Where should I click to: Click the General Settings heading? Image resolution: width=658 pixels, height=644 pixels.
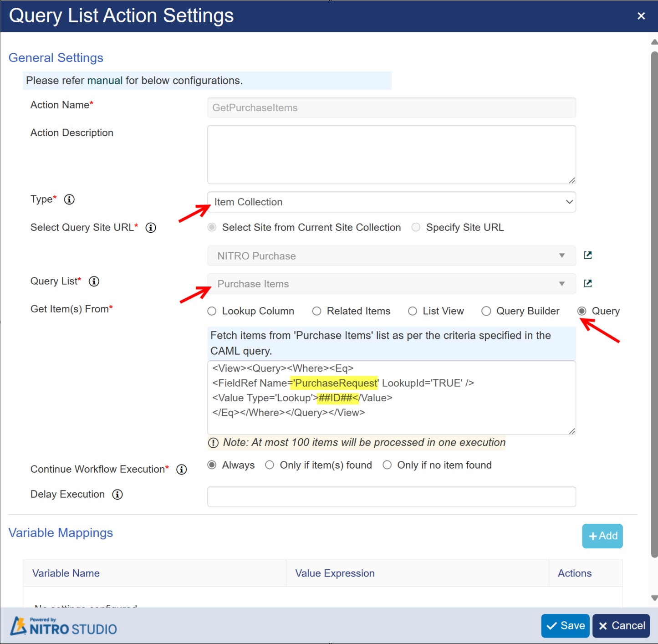56,58
